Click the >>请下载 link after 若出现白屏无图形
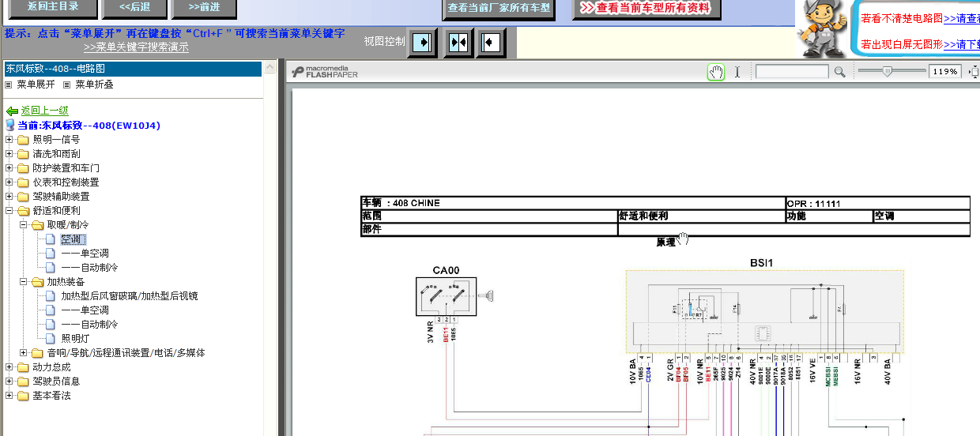Image resolution: width=980 pixels, height=436 pixels. click(x=962, y=44)
